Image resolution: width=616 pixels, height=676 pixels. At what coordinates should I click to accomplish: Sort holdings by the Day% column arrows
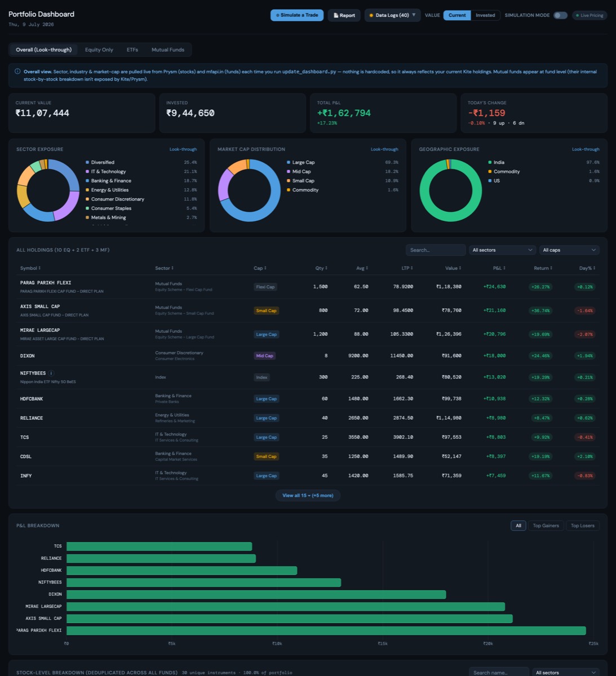click(x=594, y=268)
